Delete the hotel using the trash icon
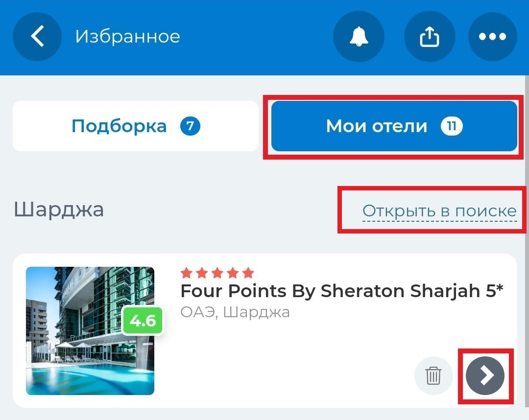529x420 pixels. click(x=433, y=375)
